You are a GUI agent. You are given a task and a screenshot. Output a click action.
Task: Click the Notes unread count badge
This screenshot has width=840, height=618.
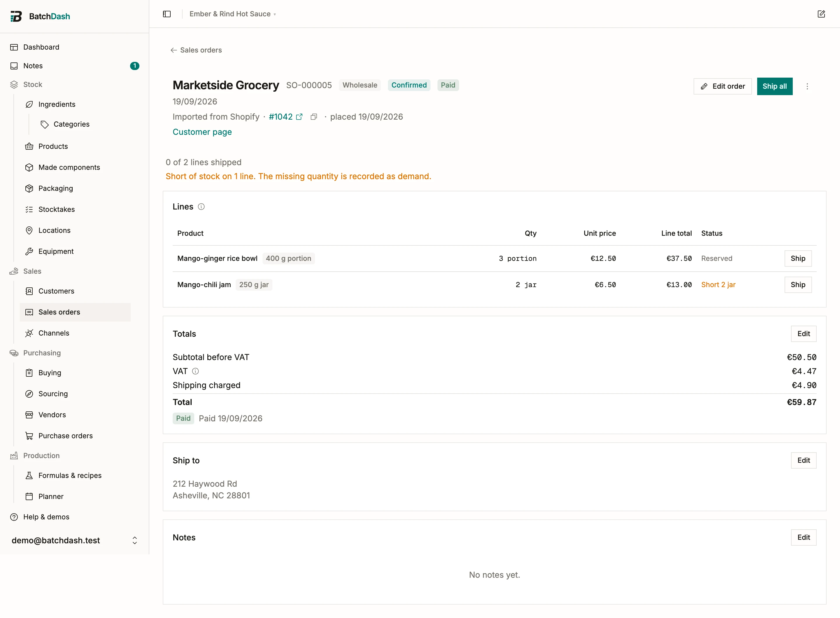pos(134,66)
